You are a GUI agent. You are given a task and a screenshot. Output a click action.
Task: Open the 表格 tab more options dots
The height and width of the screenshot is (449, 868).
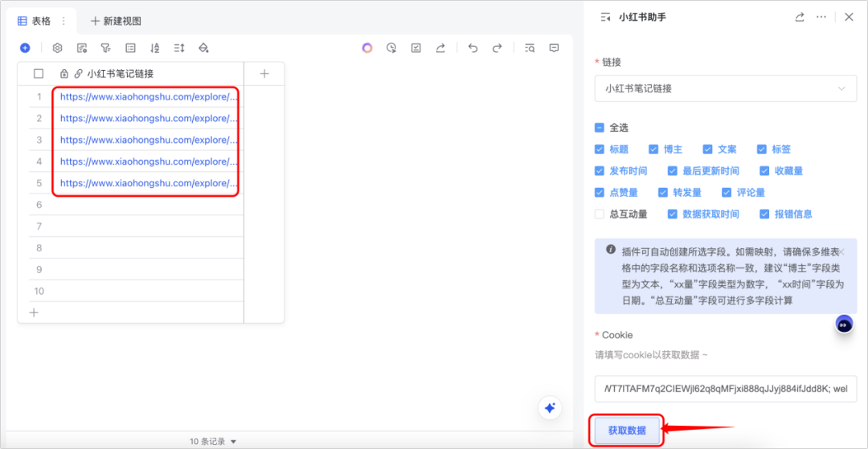(63, 21)
